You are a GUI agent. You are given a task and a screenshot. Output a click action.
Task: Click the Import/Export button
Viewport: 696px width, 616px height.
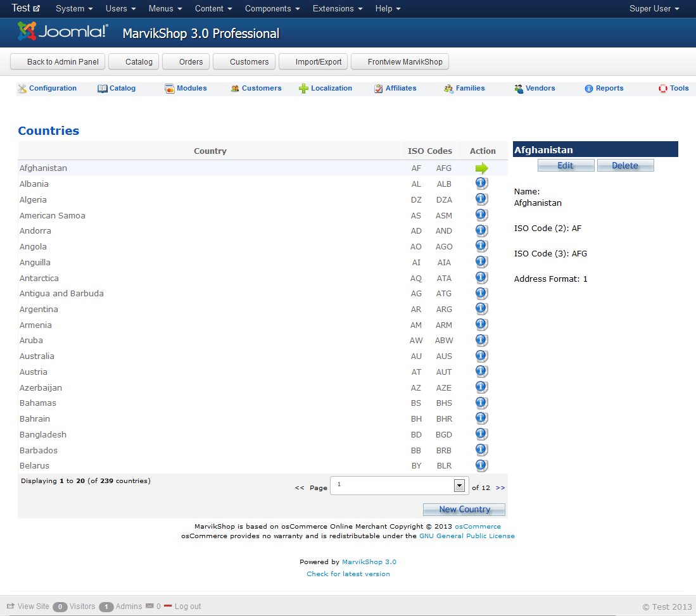click(313, 61)
